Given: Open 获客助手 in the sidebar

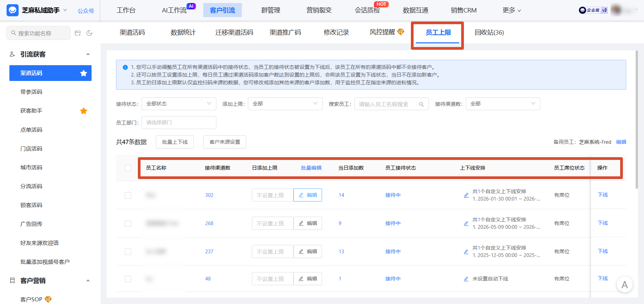Looking at the screenshot, I should (31, 111).
